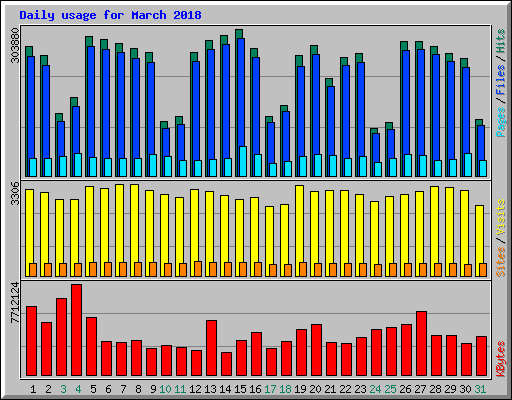Click green weekend day label 25

[390, 389]
